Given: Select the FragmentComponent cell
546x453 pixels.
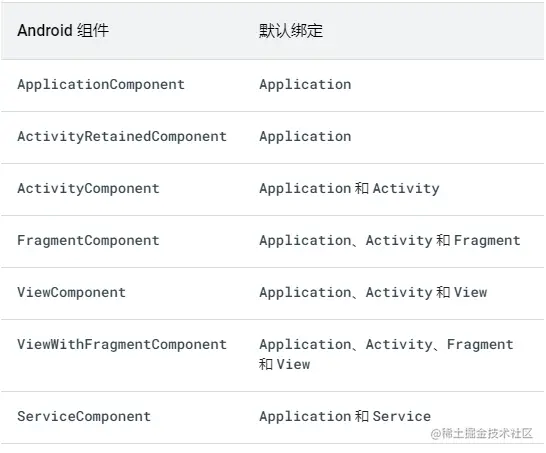Looking at the screenshot, I should [x=88, y=241].
